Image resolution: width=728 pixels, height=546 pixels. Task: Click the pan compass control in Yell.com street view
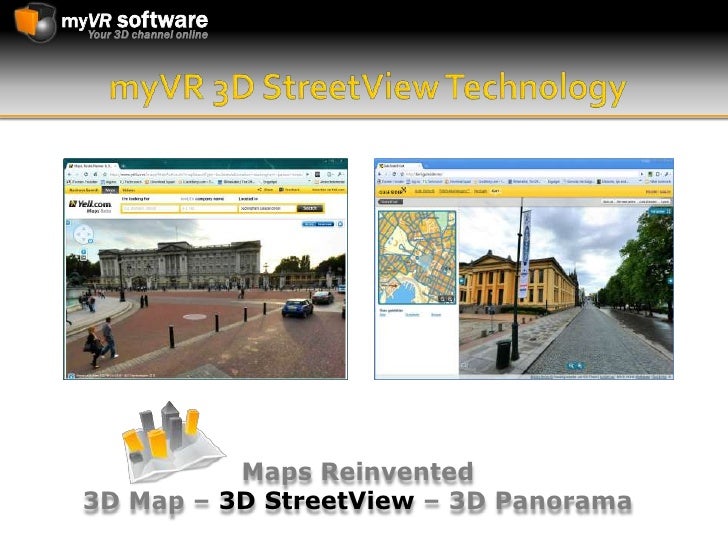coord(84,234)
